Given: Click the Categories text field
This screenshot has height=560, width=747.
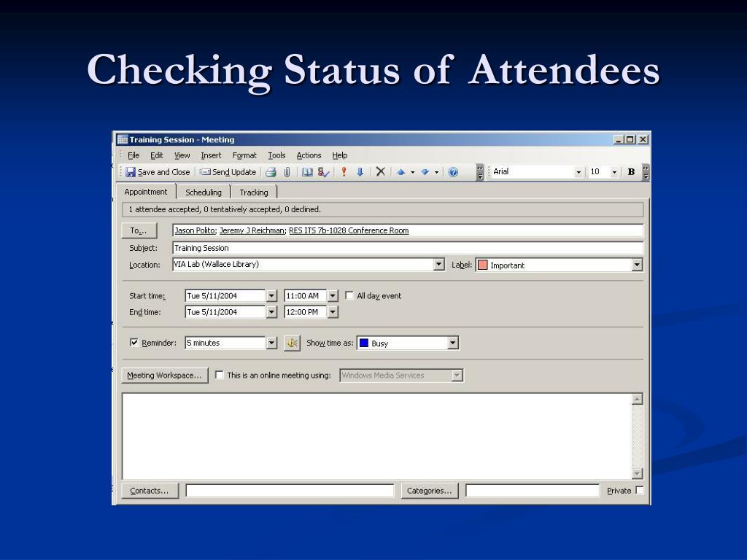Looking at the screenshot, I should point(532,491).
